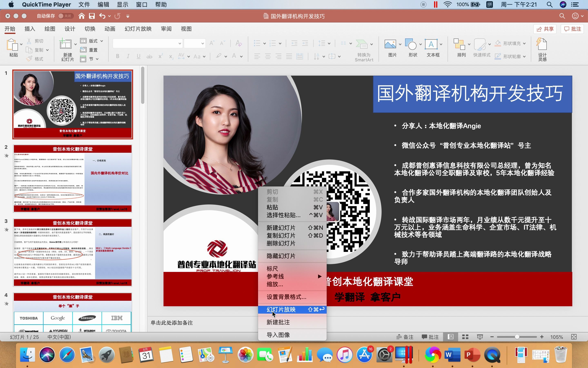Switch to slide sorter grid view icon
Screen dimensions: 588x368
click(465, 337)
